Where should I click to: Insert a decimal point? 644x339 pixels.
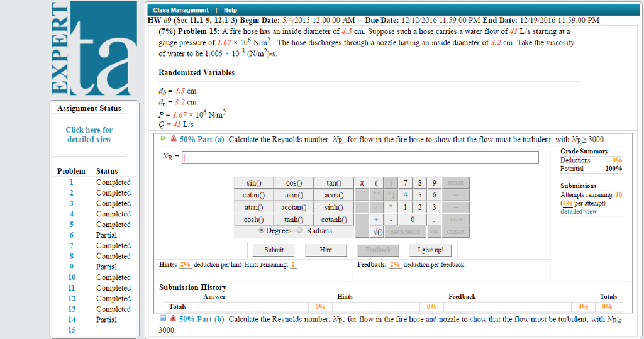[x=434, y=220]
